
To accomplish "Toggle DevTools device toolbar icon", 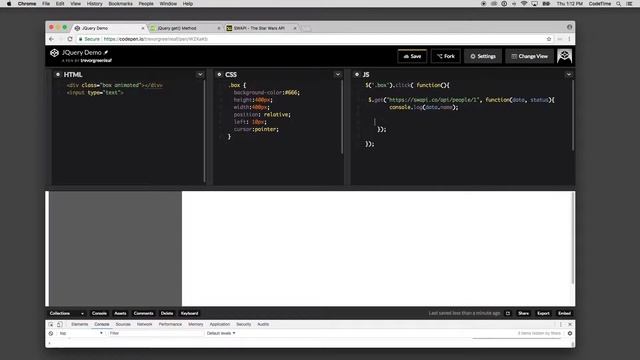I will [x=60, y=324].
